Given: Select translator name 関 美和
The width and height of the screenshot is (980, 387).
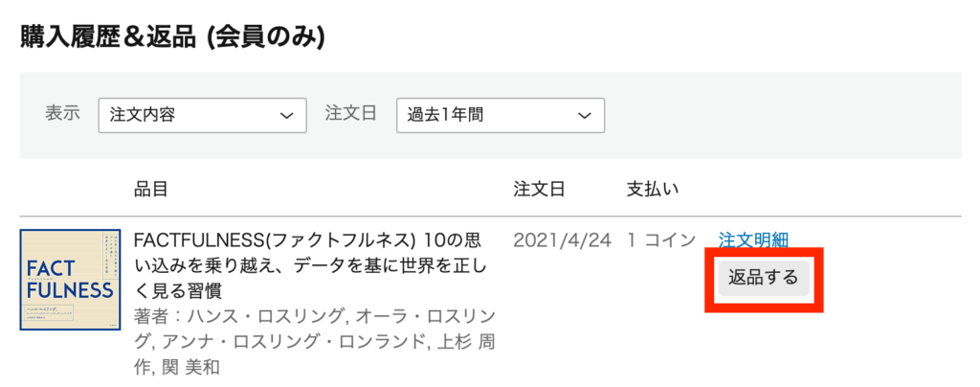Looking at the screenshot, I should point(190,367).
